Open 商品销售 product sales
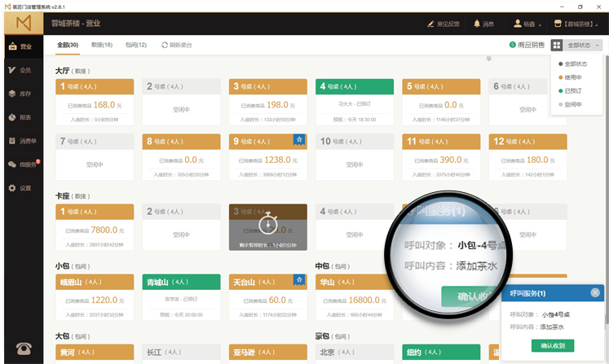This screenshot has width=609, height=364. (x=527, y=45)
